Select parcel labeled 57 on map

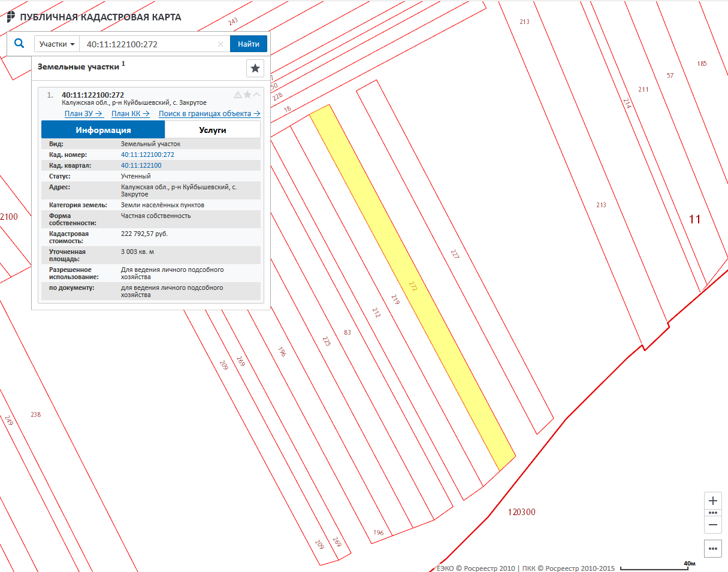coord(670,75)
